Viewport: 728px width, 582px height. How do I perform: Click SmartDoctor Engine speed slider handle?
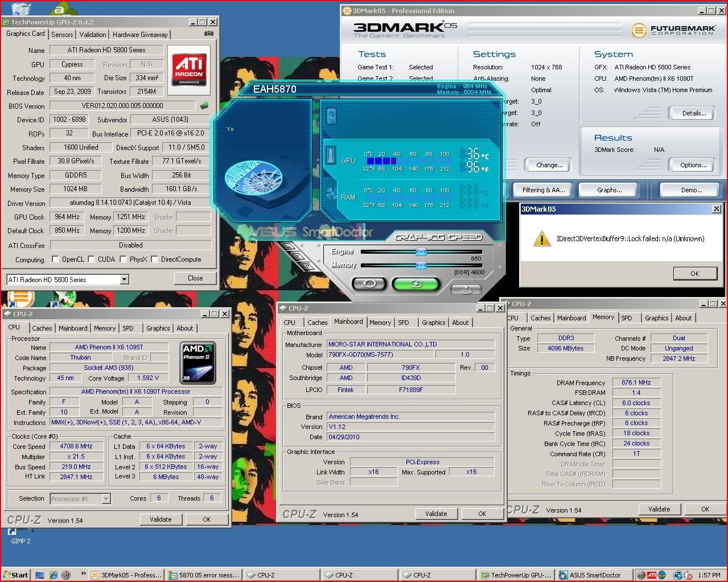(x=421, y=251)
